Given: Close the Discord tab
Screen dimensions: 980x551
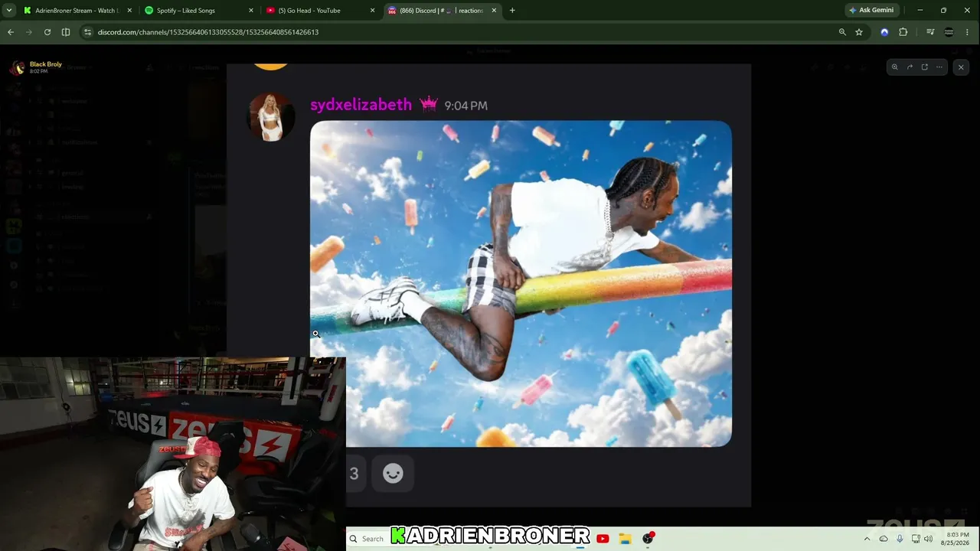Looking at the screenshot, I should pos(494,11).
